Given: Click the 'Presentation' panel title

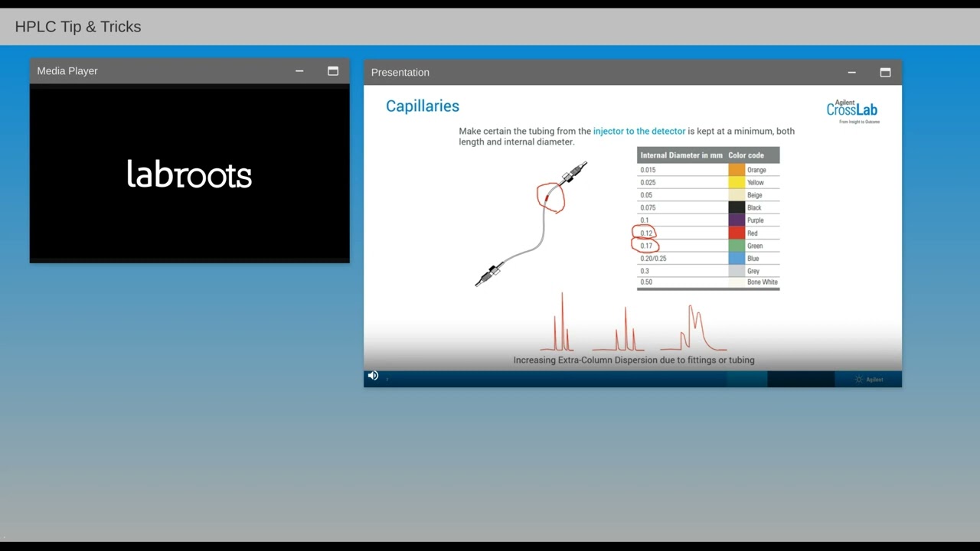Looking at the screenshot, I should (400, 73).
